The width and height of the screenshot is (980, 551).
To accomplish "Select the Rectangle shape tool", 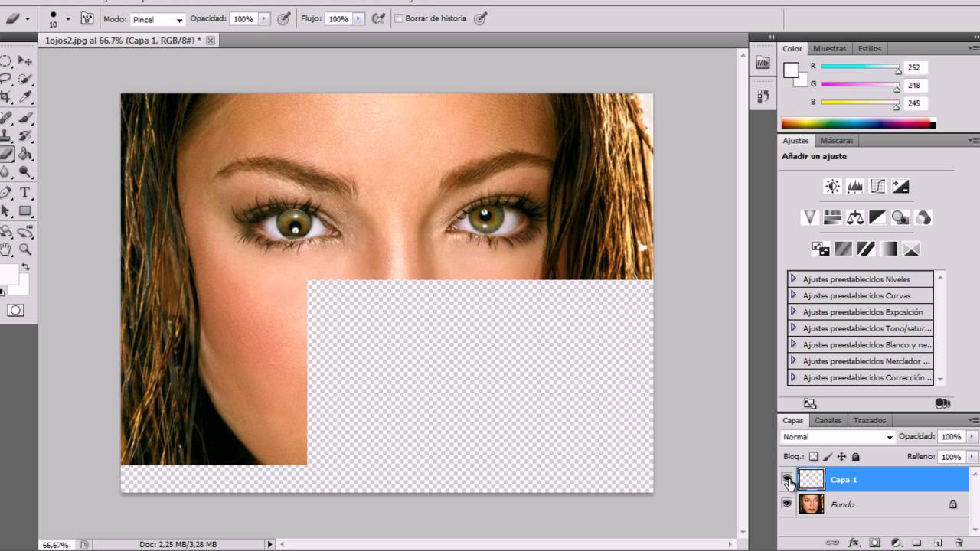I will [x=25, y=211].
